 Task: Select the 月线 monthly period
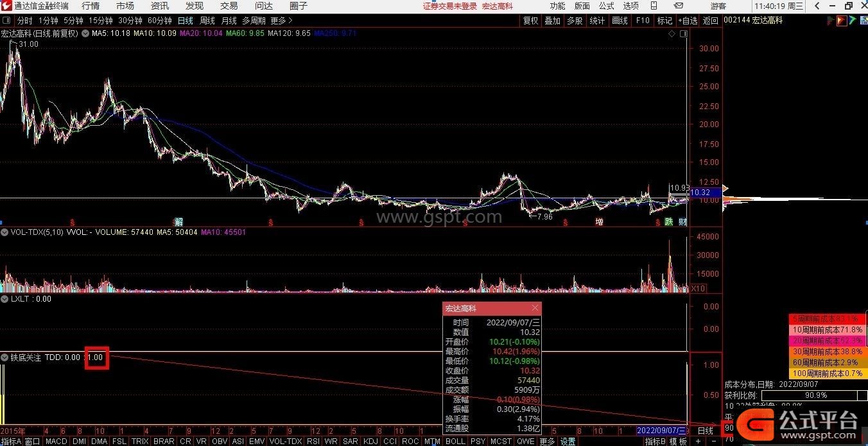229,21
